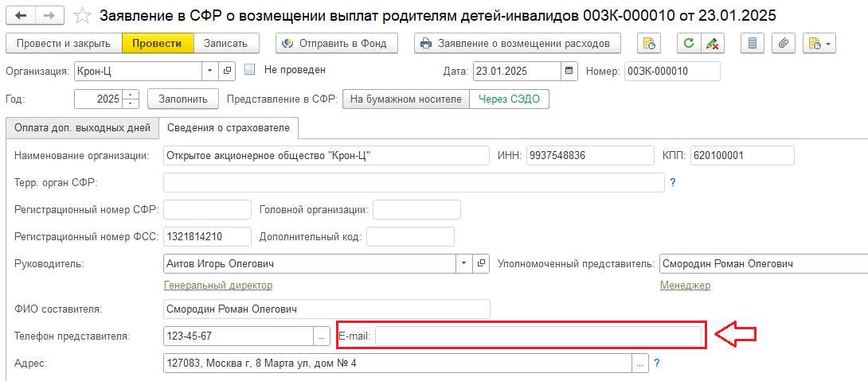This screenshot has height=381, width=868.
Task: Open the Менеджер position link
Action: [x=685, y=286]
